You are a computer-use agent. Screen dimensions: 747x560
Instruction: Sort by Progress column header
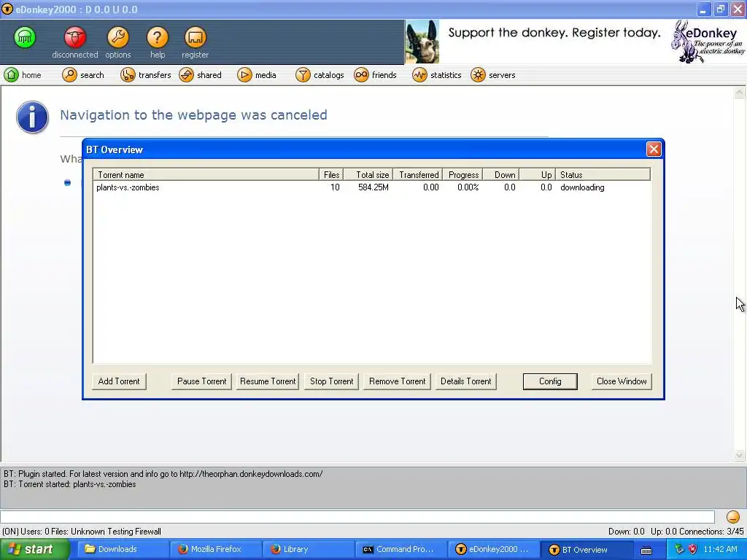[462, 175]
